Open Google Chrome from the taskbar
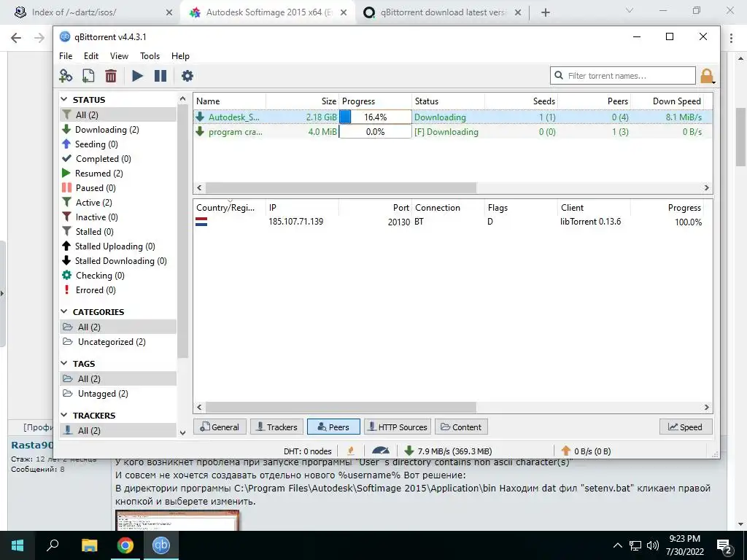This screenshot has height=560, width=747. (x=125, y=545)
